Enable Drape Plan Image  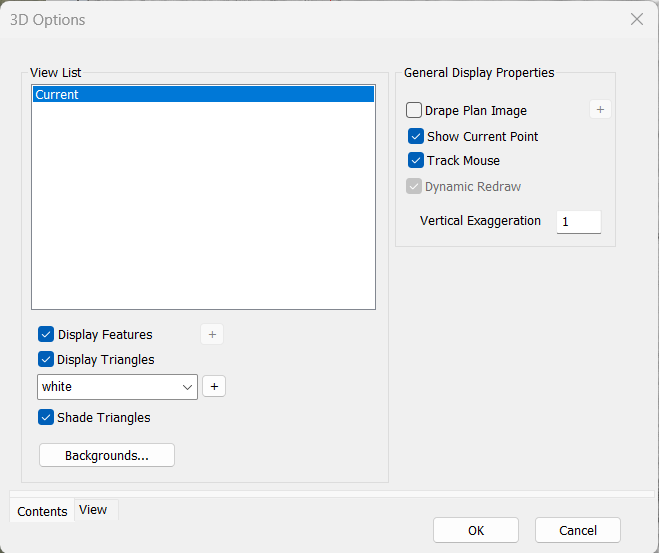[414, 110]
